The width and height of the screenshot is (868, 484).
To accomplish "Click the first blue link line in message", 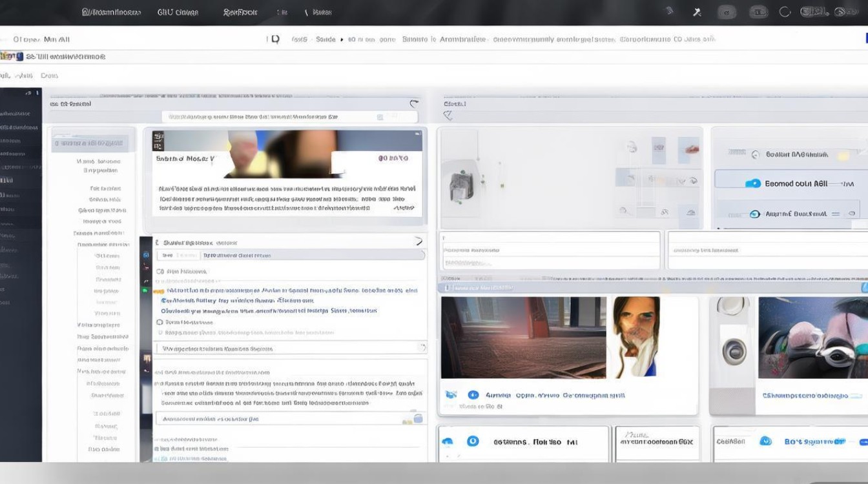I will 287,291.
